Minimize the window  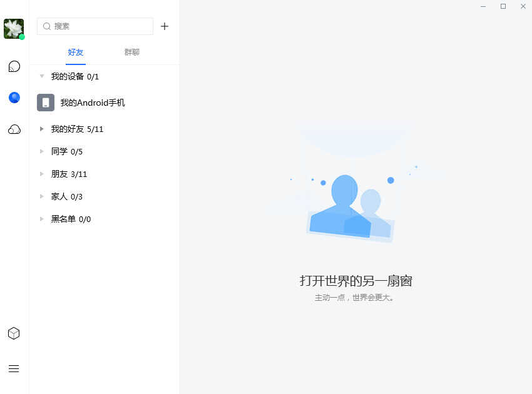point(483,6)
